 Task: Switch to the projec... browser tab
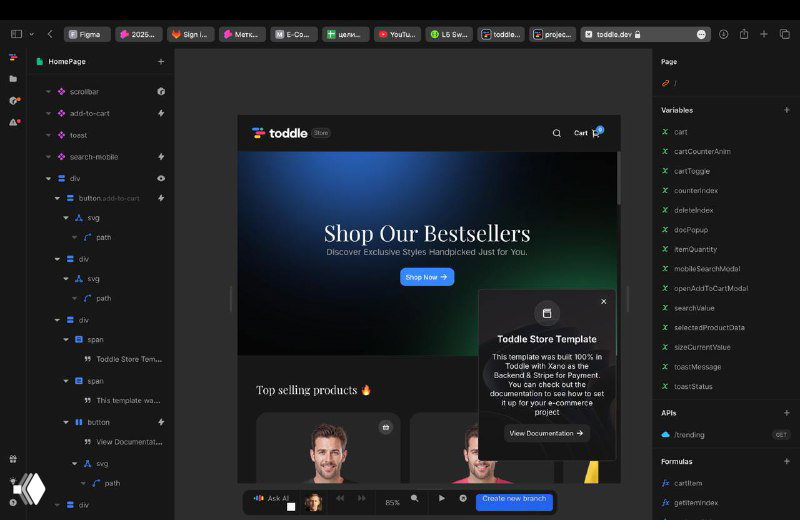553,34
